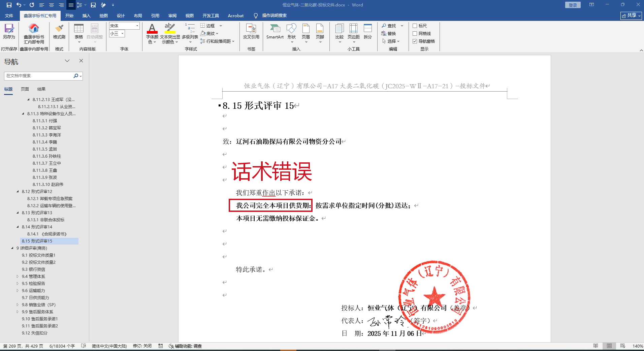The width and height of the screenshot is (644, 351).
Task: Activate the 格式刷 format painter
Action: tap(59, 31)
